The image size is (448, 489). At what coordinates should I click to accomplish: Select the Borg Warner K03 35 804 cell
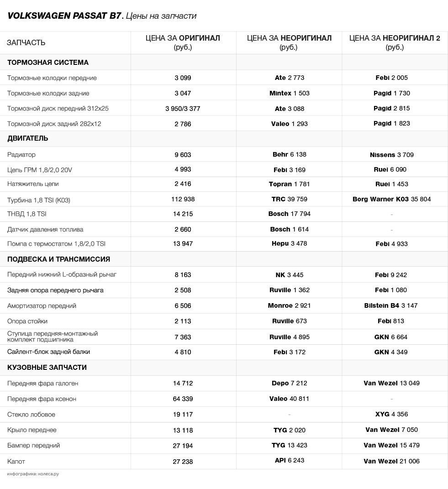pyautogui.click(x=391, y=199)
